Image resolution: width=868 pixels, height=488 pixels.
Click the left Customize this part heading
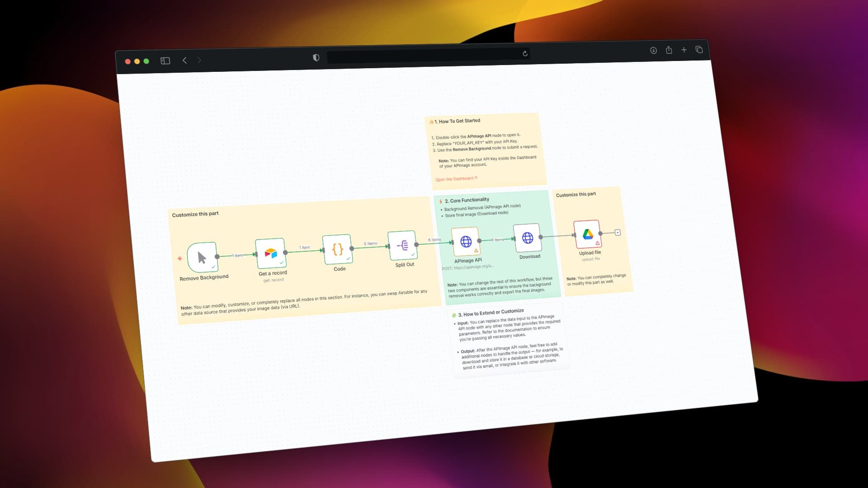(x=195, y=214)
